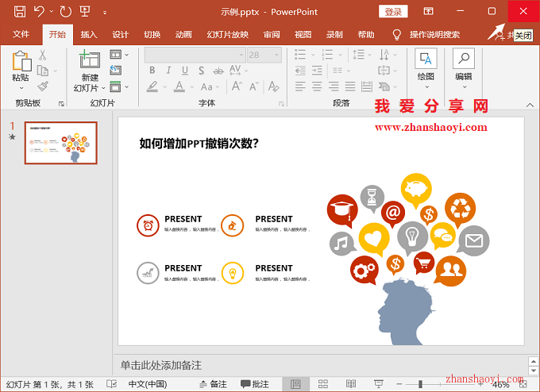Screen dimensions: 540x392
Task: Switch to the 设计 tab
Action: [x=120, y=34]
